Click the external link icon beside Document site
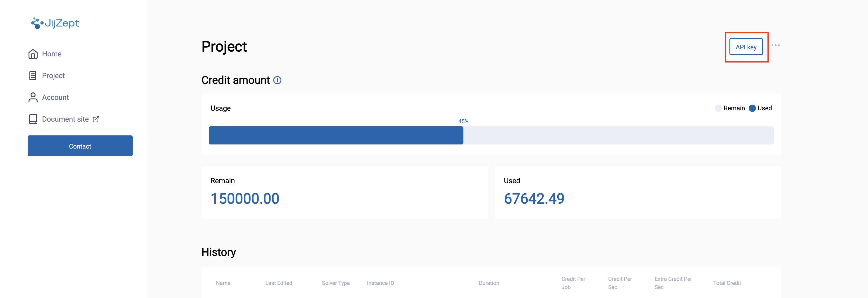Image resolution: width=868 pixels, height=298 pixels. coord(96,119)
